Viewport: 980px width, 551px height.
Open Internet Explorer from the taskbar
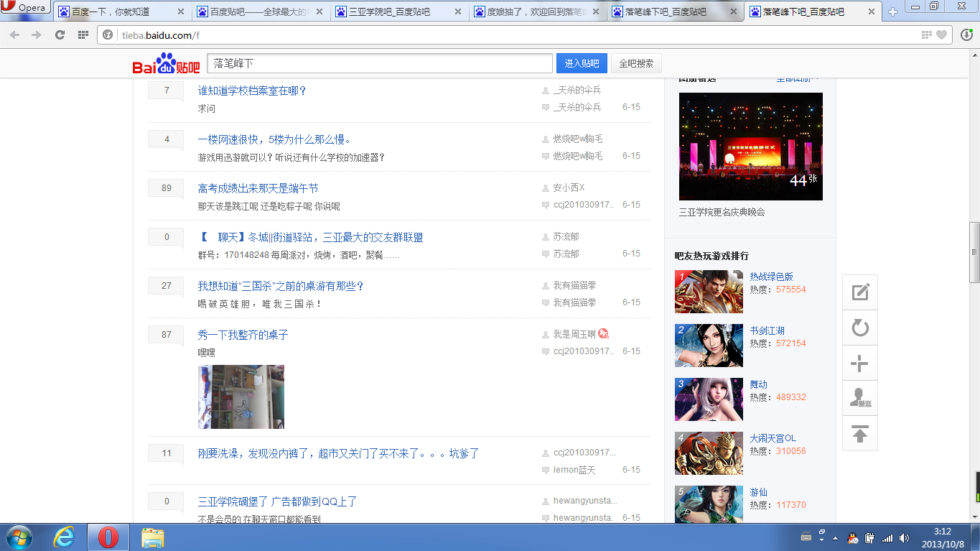click(65, 537)
